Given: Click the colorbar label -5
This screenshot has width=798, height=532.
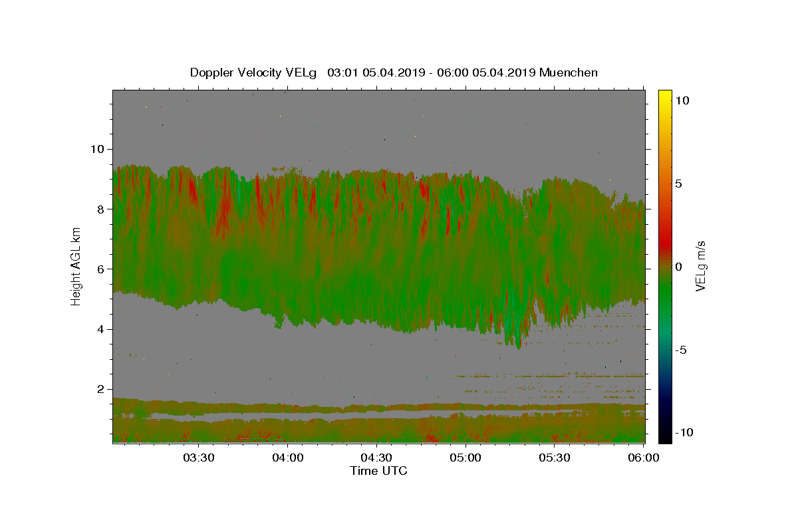Looking at the screenshot, I should tap(682, 350).
